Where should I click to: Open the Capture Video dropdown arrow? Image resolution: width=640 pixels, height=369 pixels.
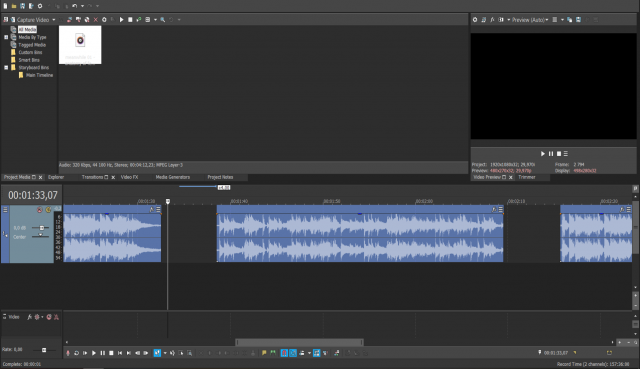point(53,20)
